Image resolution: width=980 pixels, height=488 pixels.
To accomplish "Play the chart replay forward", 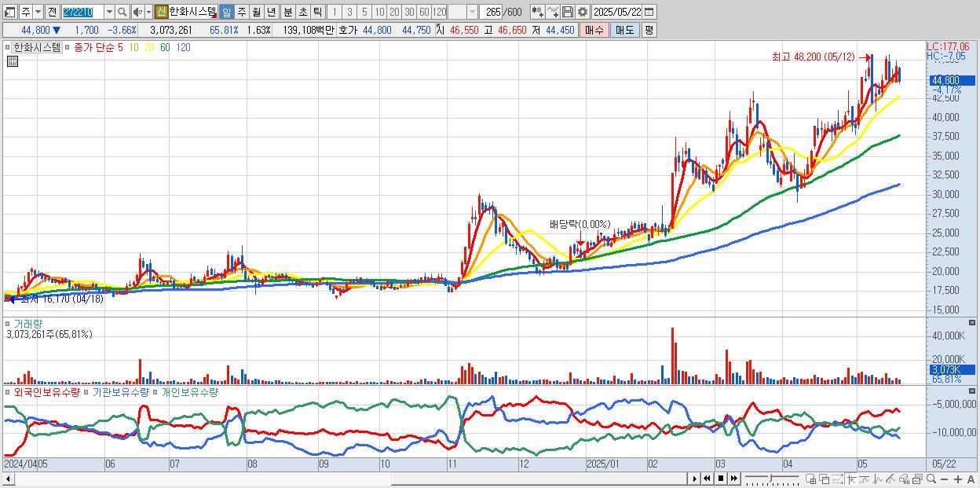I will pos(695,479).
